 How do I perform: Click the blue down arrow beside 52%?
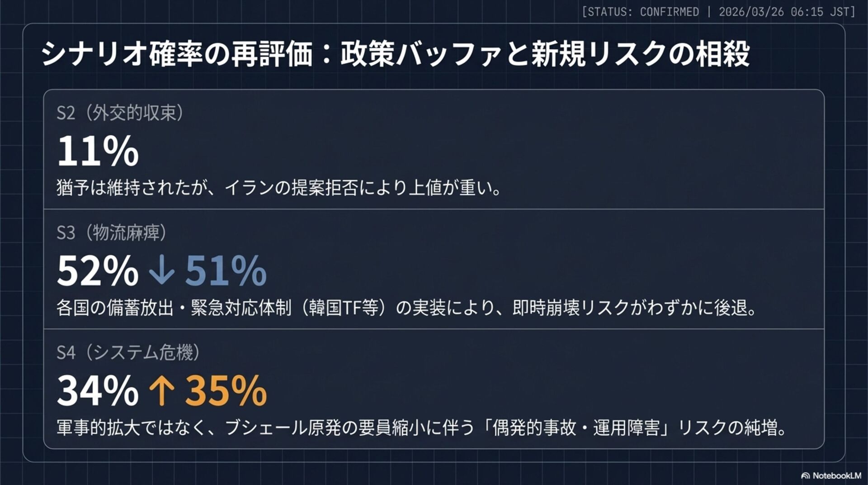[x=161, y=271]
